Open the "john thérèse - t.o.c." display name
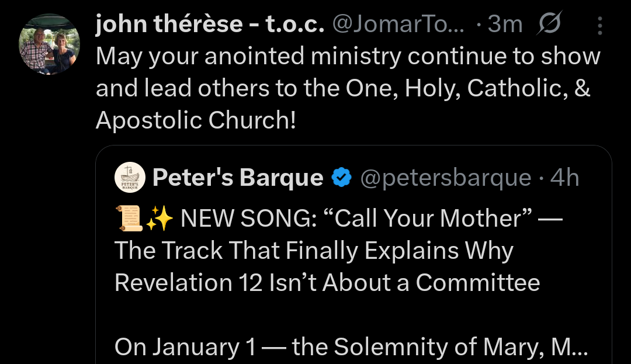Image resolution: width=631 pixels, height=364 pixels. click(210, 24)
